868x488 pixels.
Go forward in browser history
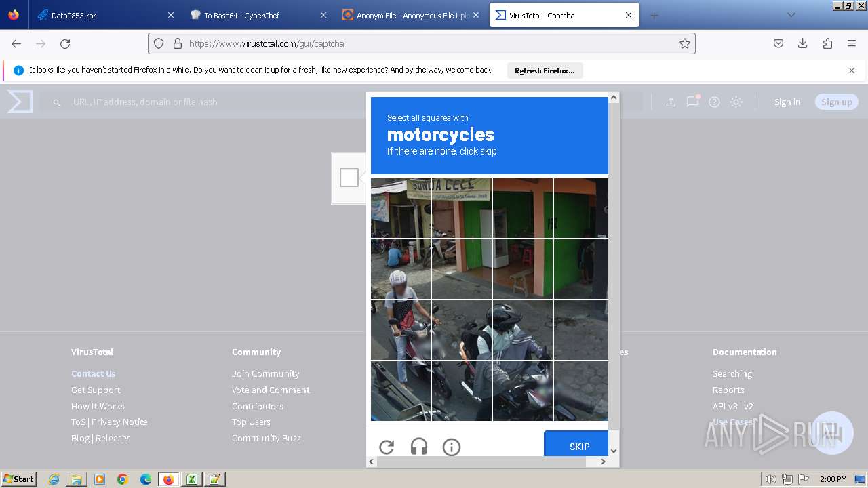click(x=41, y=43)
